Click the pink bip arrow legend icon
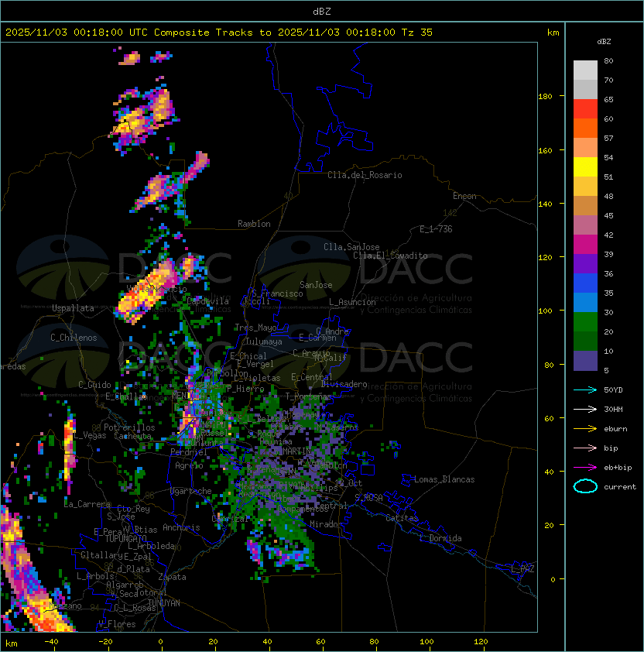Viewport: 644px width, 652px height. point(585,448)
